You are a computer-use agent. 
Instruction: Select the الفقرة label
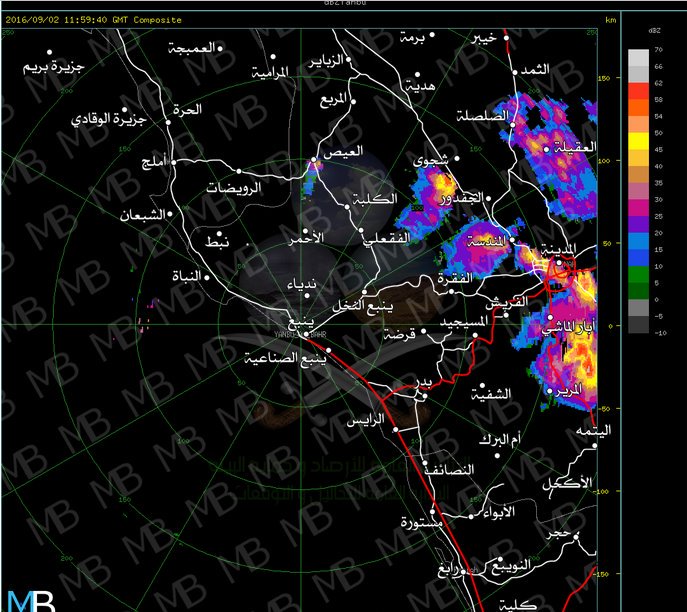455,278
